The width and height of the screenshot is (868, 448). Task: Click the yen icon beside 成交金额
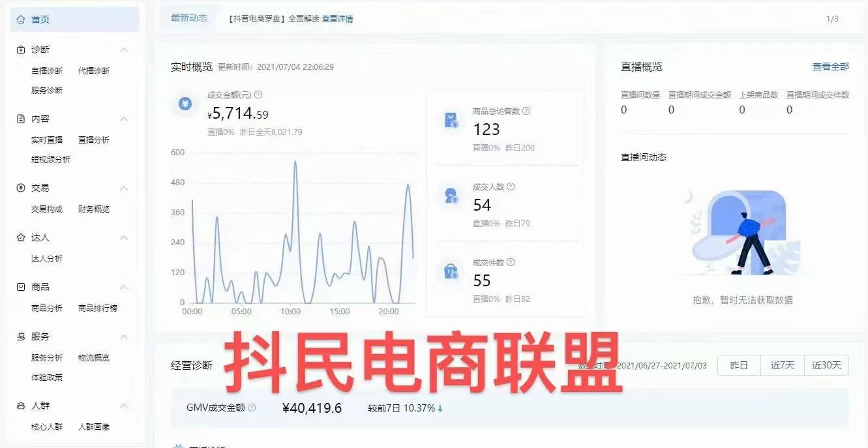click(x=185, y=104)
